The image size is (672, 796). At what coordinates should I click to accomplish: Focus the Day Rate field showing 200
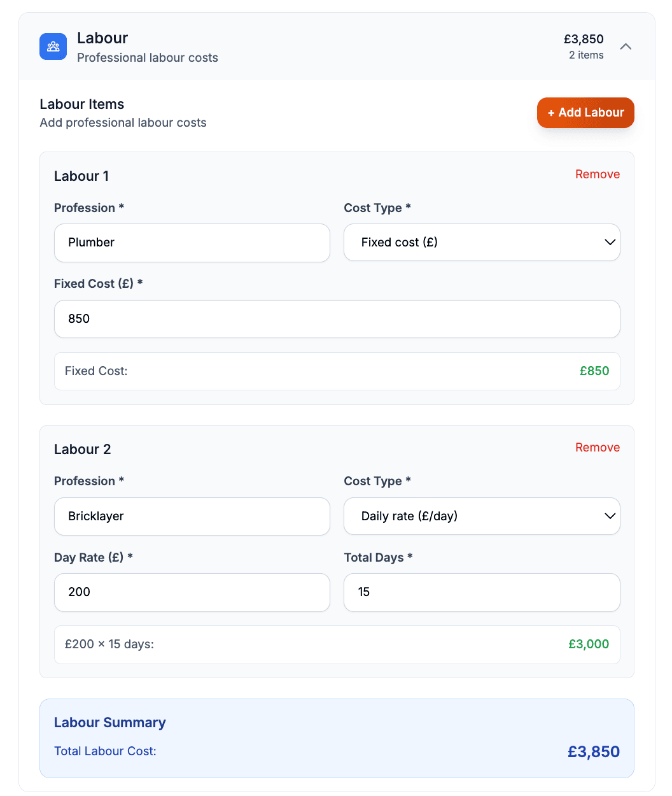[x=192, y=592]
